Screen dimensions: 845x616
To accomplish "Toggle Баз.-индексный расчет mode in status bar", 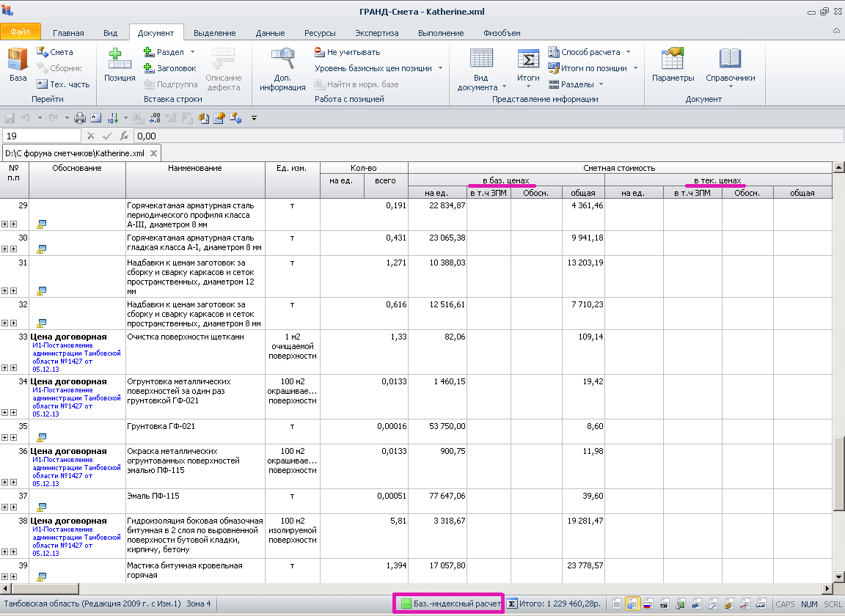I will 449,604.
